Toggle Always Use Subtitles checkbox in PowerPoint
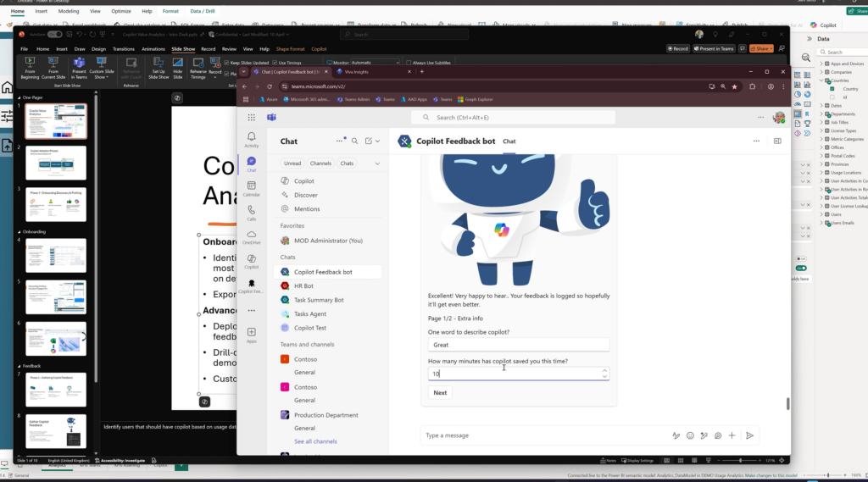This screenshot has width=868, height=482. coord(409,63)
